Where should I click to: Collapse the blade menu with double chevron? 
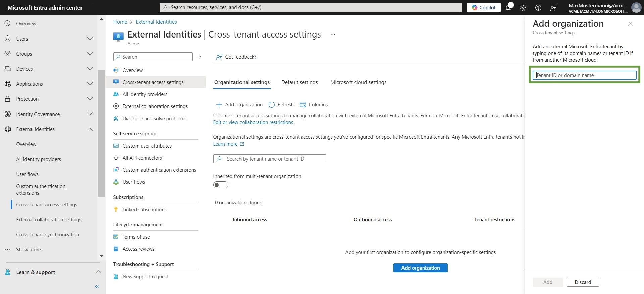click(200, 57)
